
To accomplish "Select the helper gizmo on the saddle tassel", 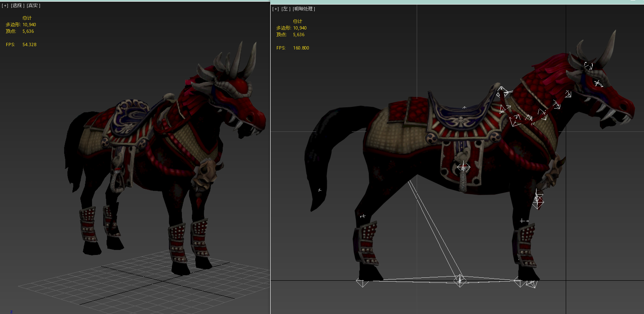I will pyautogui.click(x=463, y=167).
